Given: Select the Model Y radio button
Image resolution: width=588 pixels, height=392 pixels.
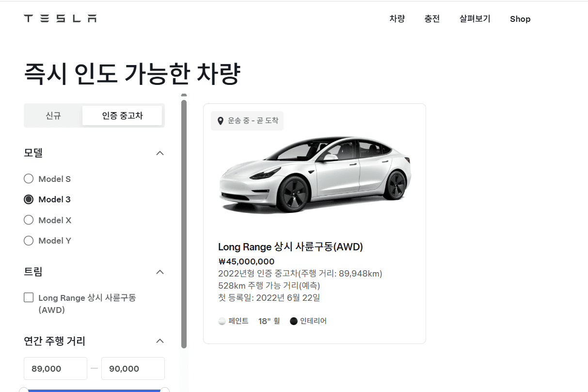Looking at the screenshot, I should click(x=29, y=241).
